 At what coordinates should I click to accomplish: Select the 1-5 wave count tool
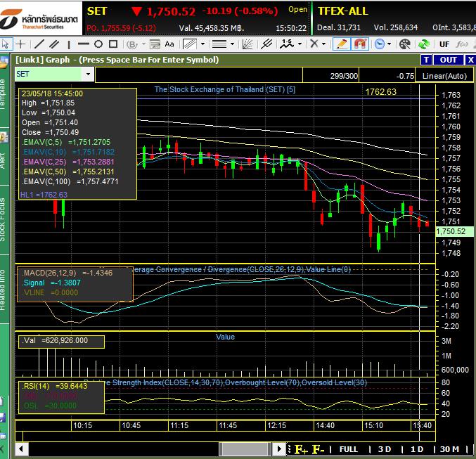287,44
